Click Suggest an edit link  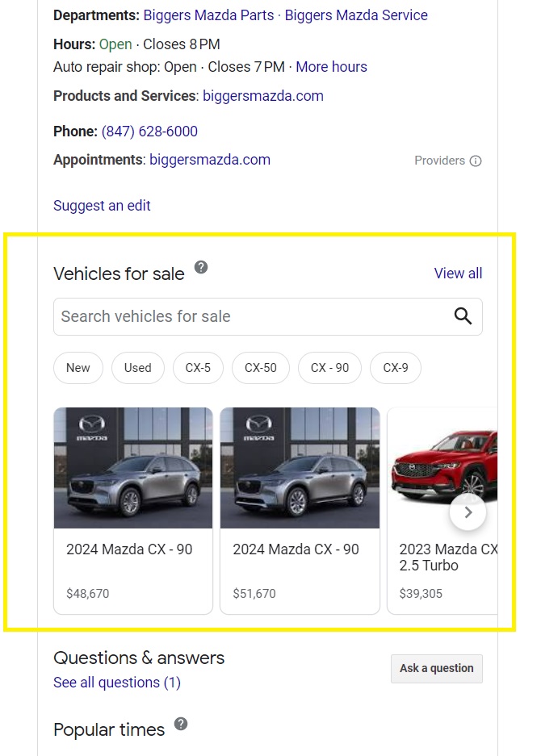tap(102, 206)
